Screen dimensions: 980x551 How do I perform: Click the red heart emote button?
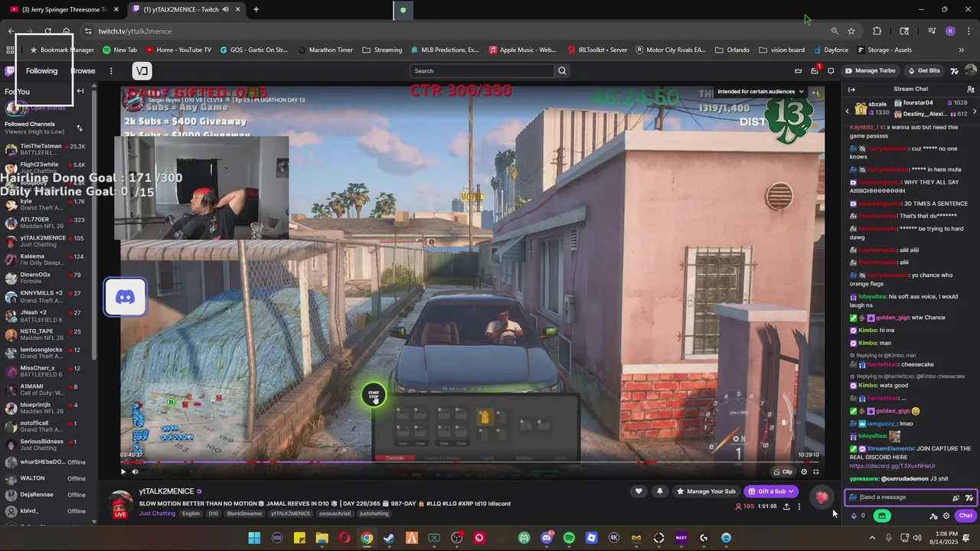822,497
